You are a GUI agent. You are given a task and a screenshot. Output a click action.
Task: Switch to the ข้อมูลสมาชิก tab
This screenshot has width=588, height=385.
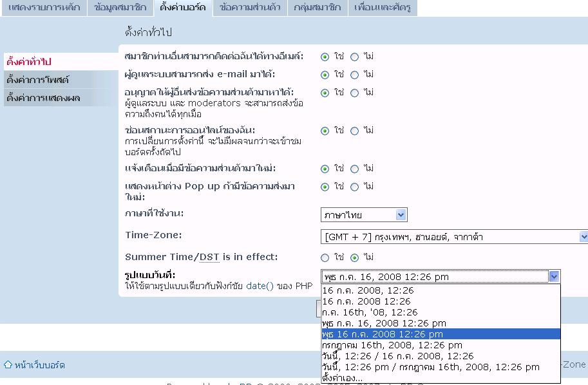click(119, 8)
